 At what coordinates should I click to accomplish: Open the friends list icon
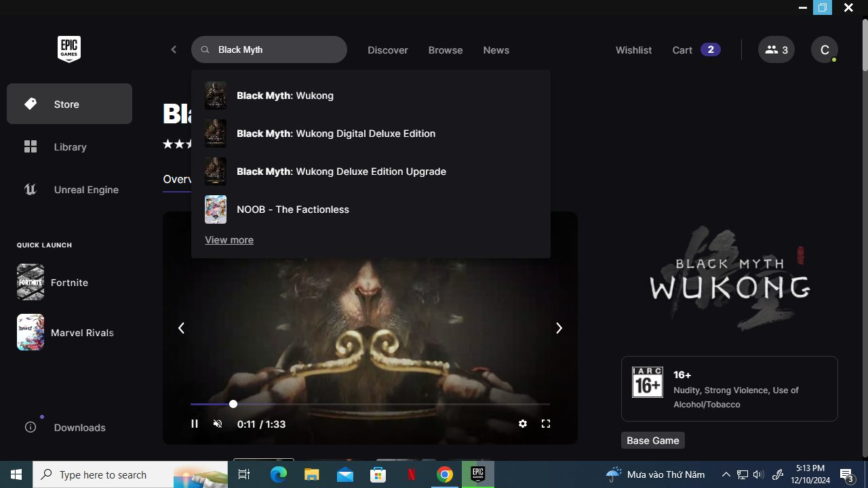tap(776, 49)
